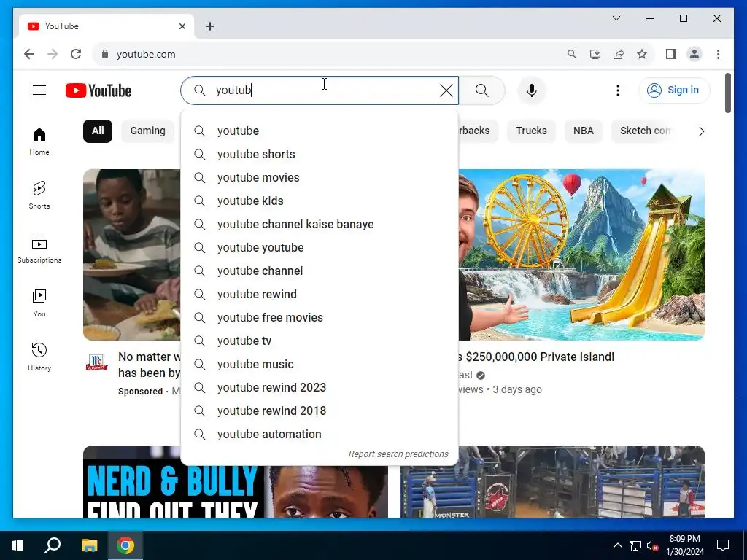This screenshot has height=560, width=747.
Task: Open File Explorer from the taskbar
Action: [89, 545]
